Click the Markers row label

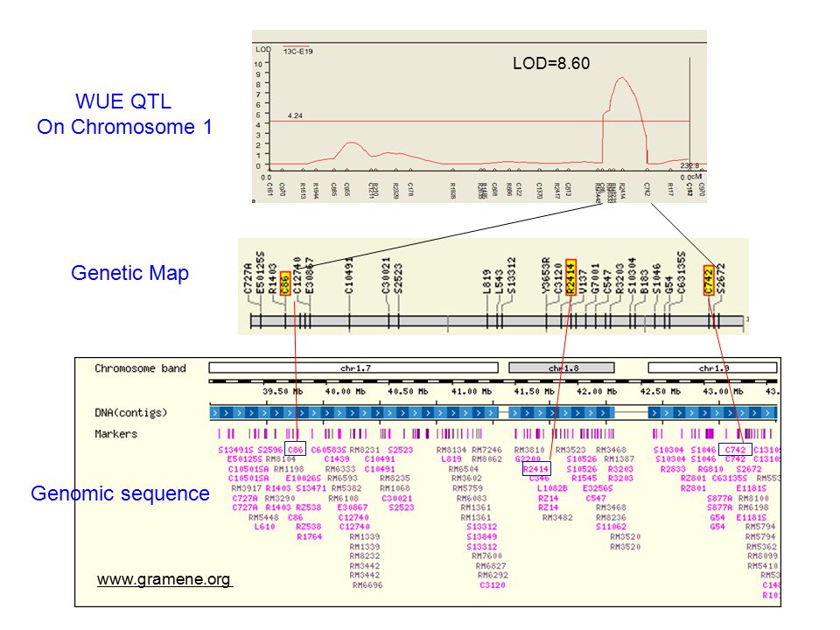click(115, 434)
